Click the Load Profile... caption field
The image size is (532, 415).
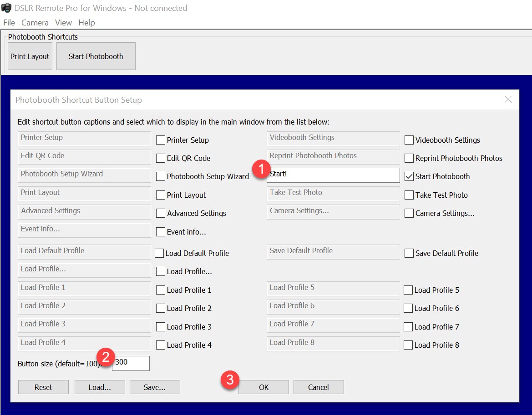pyautogui.click(x=84, y=270)
